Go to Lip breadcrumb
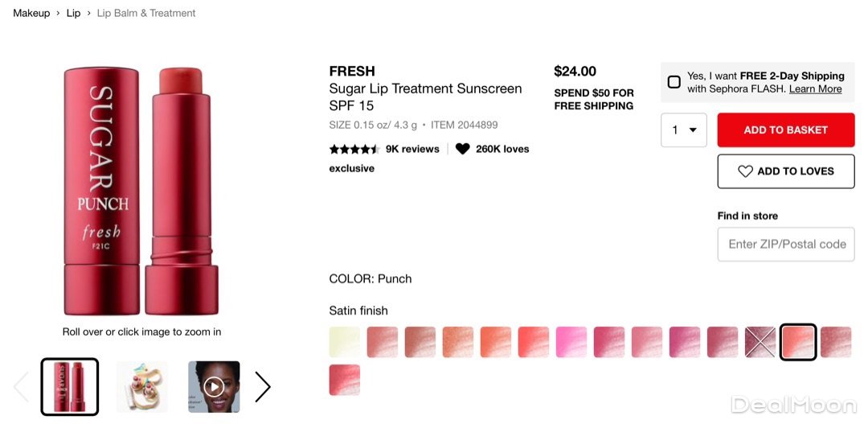868x424 pixels. click(x=73, y=13)
